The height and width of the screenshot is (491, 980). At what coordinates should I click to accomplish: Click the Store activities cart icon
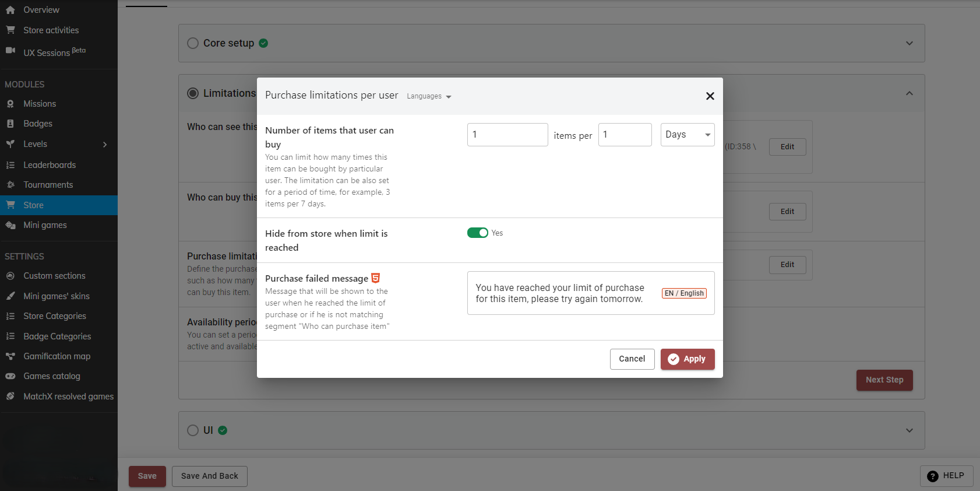point(10,30)
